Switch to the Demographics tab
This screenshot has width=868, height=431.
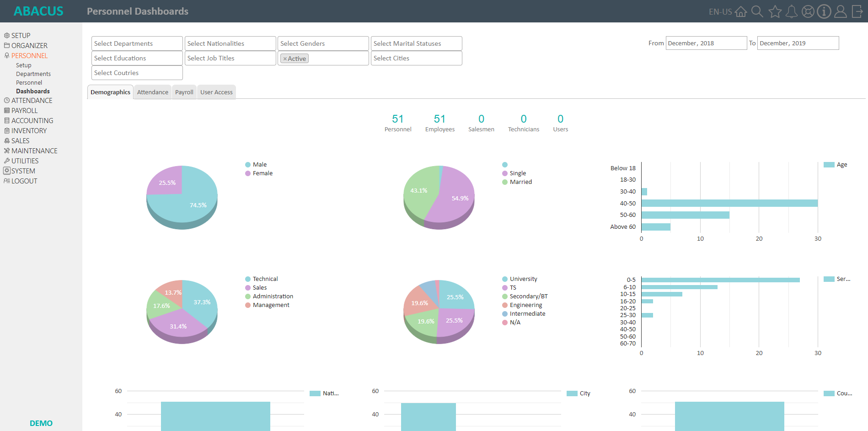point(110,92)
